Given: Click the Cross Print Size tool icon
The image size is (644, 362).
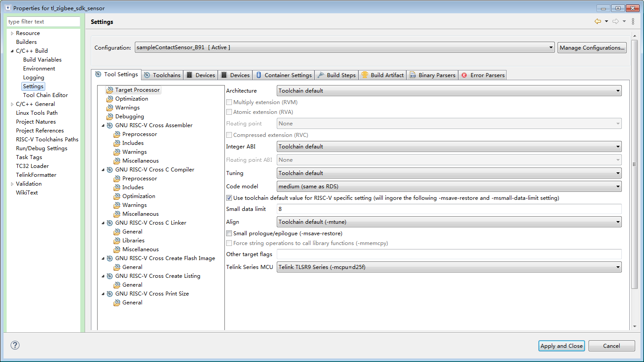Looking at the screenshot, I should [110, 294].
